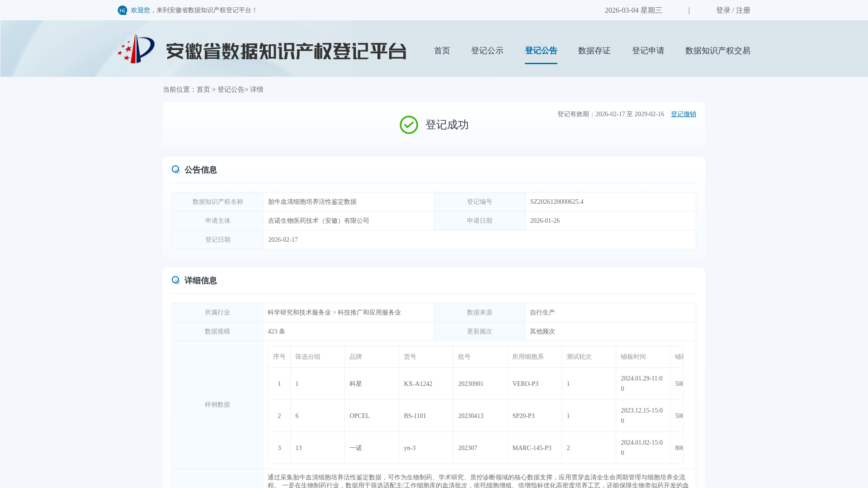Click the 详细信息 section bullet icon
868x488 pixels.
click(x=175, y=280)
